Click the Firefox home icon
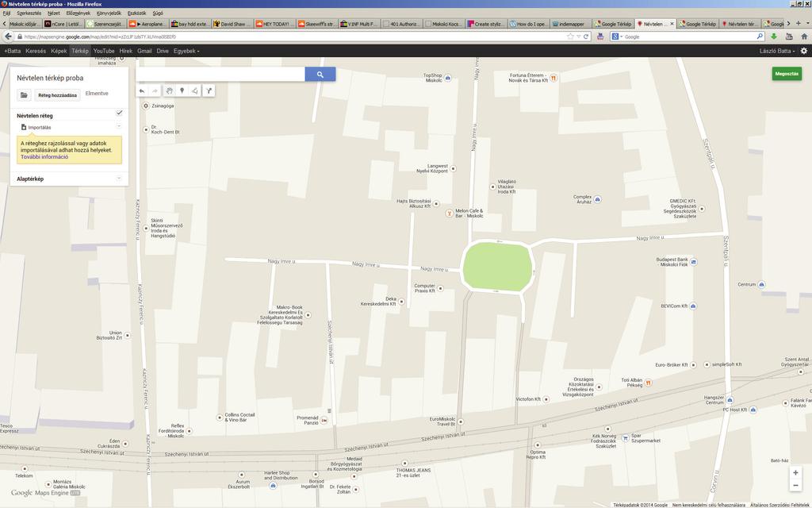 pyautogui.click(x=804, y=37)
